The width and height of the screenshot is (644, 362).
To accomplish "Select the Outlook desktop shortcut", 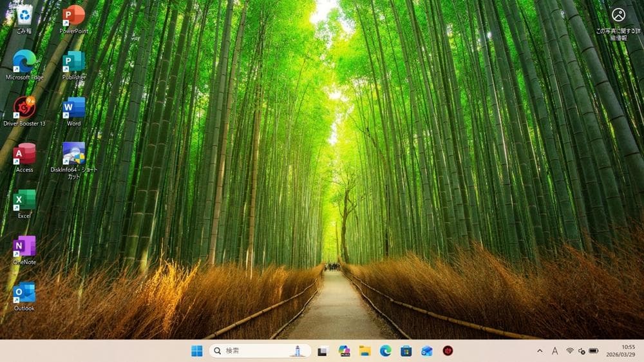I will pyautogui.click(x=24, y=296).
